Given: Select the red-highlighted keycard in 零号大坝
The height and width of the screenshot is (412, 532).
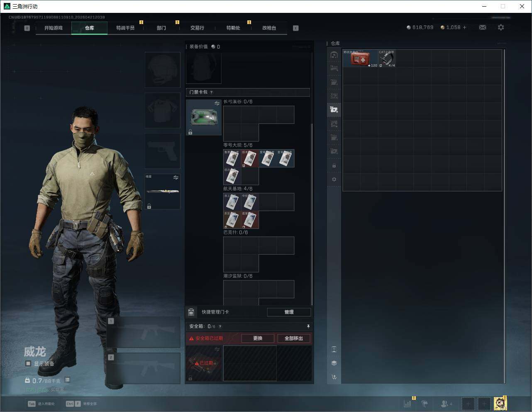Looking at the screenshot, I should tap(250, 159).
